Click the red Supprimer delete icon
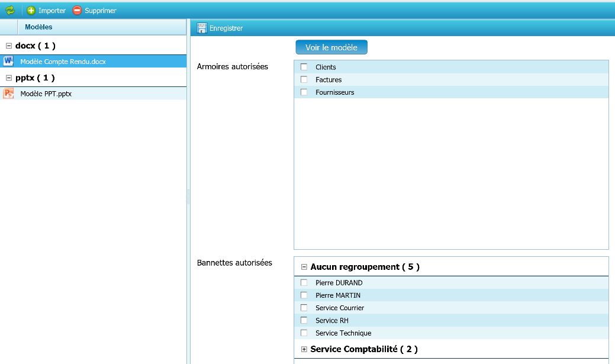The height and width of the screenshot is (364, 615). click(x=77, y=10)
